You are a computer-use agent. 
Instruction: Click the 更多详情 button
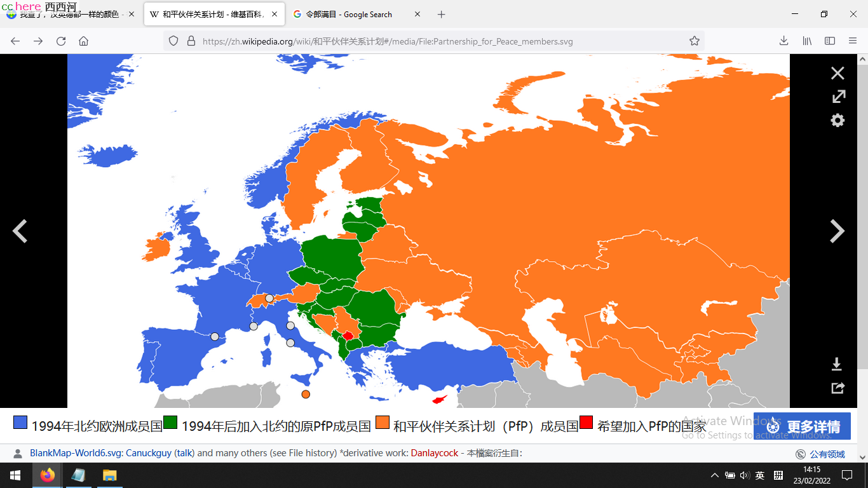(802, 426)
